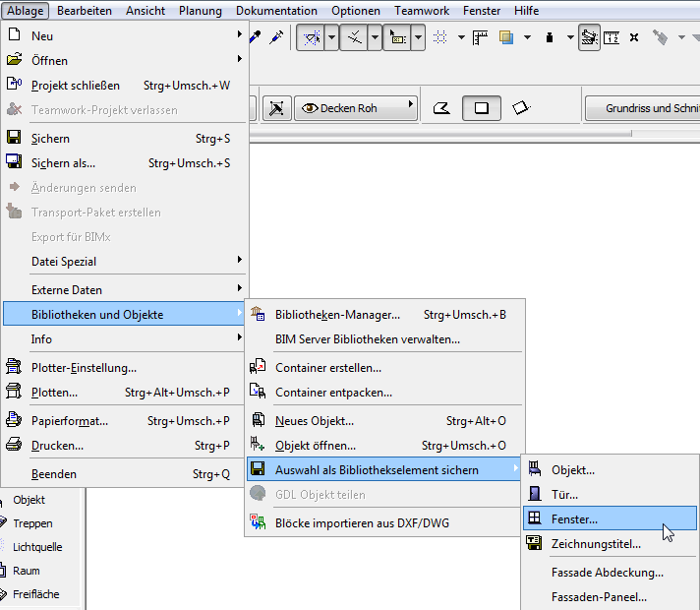Click the ruler measure toolbar icon
Image resolution: width=700 pixels, height=610 pixels.
[x=480, y=37]
